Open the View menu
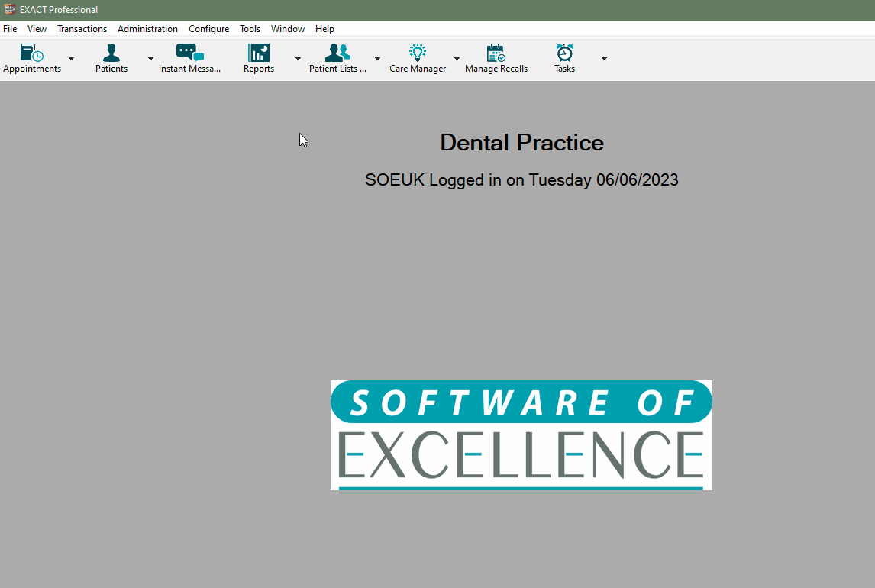Screen dimensions: 875x588 [x=37, y=29]
